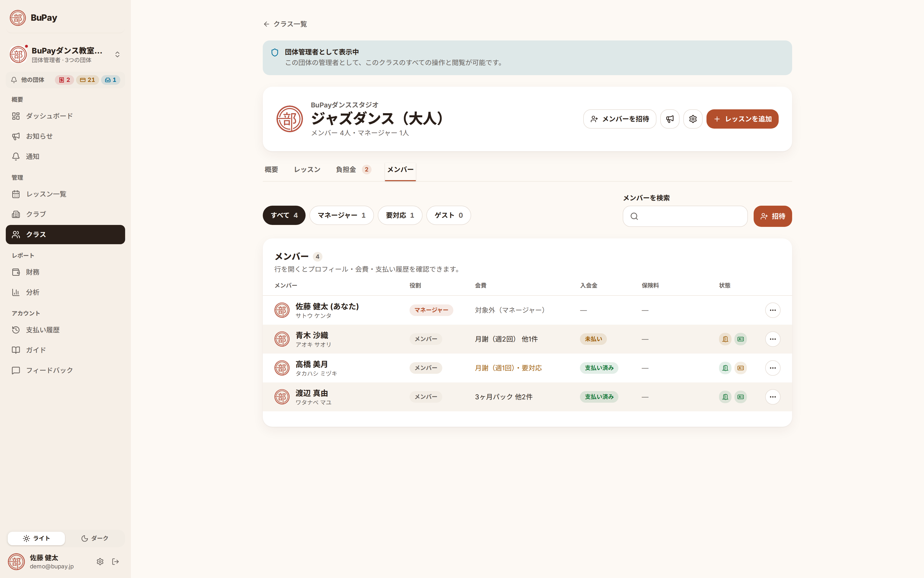
Task: Open 分析 report in sidebar
Action: 65,292
